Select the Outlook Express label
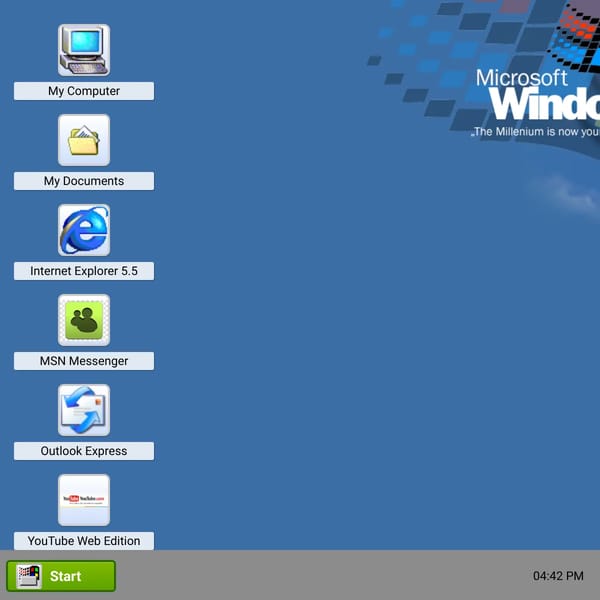The image size is (600, 600). tap(84, 451)
